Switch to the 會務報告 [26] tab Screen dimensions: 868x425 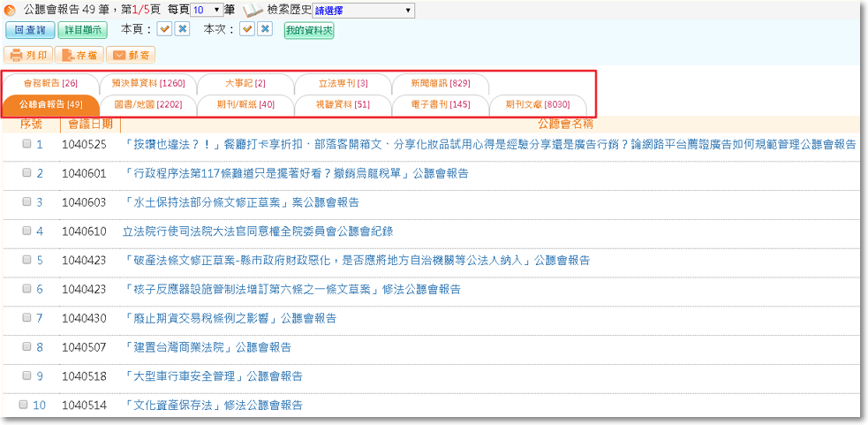(50, 83)
